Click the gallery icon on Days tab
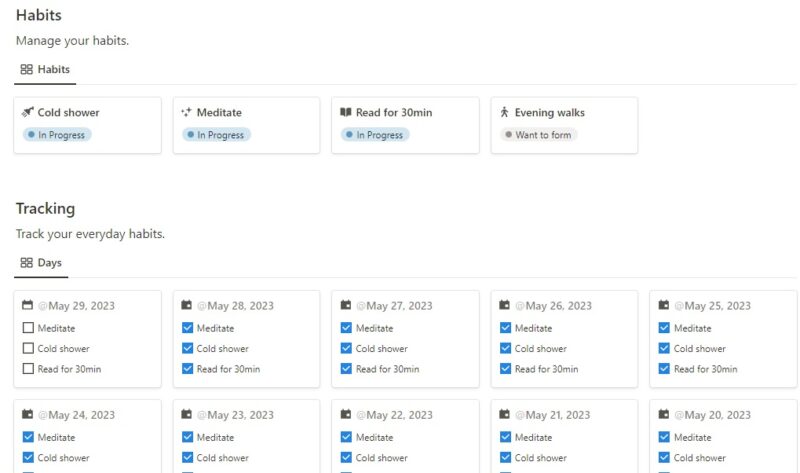Screen dimensions: 800x473 click(x=27, y=263)
